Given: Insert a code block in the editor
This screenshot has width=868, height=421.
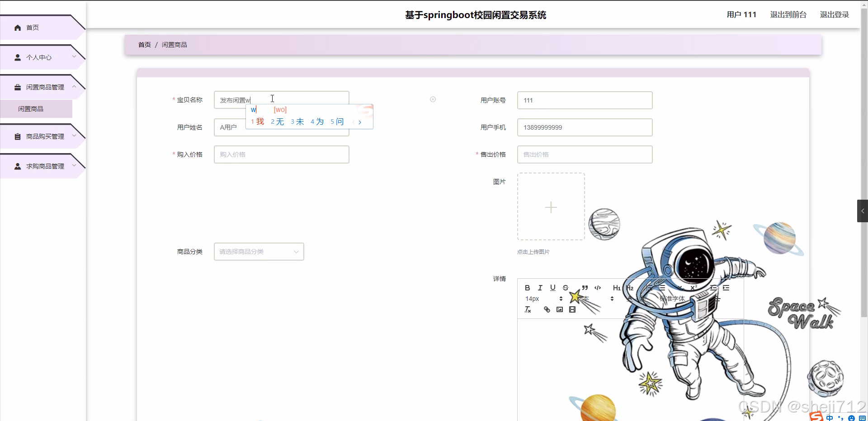Looking at the screenshot, I should click(598, 288).
